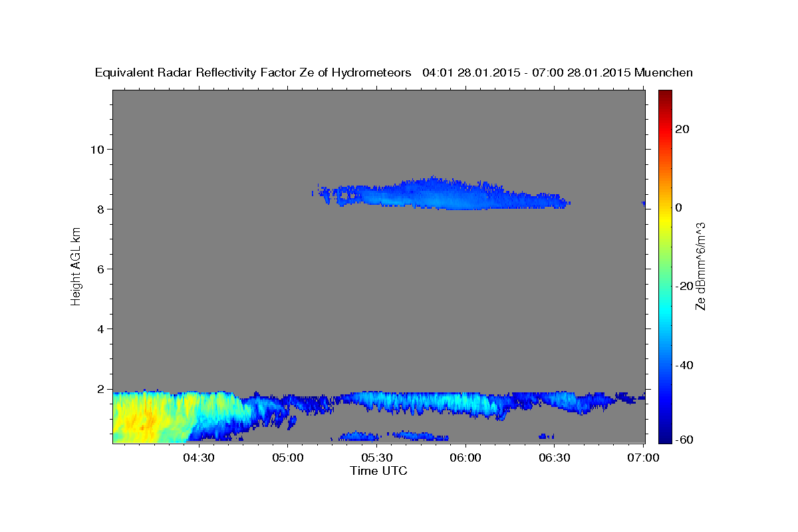Click the colorbar label "Ze dBmm^6/m^3"
Screen dimensions: 798x532
(x=700, y=267)
